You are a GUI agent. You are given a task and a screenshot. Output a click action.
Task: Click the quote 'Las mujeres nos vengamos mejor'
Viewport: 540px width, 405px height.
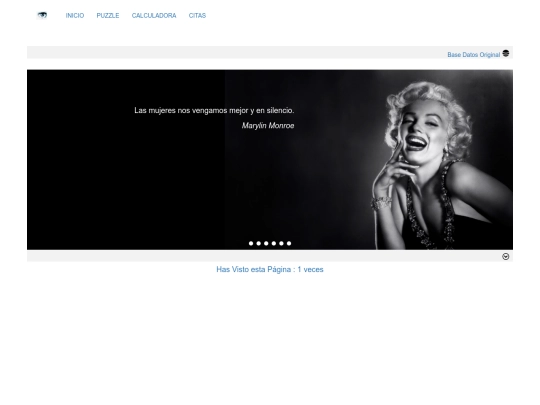tap(214, 111)
